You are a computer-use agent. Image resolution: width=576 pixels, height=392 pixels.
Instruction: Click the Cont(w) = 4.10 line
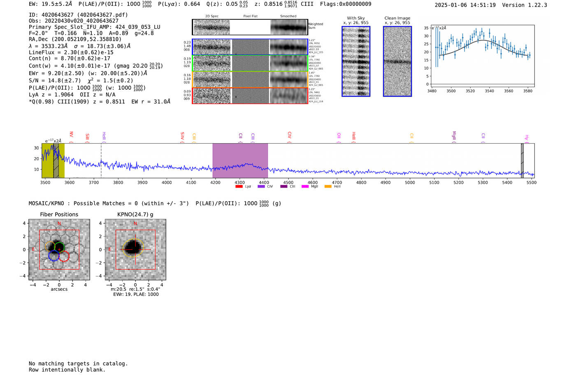coord(96,66)
